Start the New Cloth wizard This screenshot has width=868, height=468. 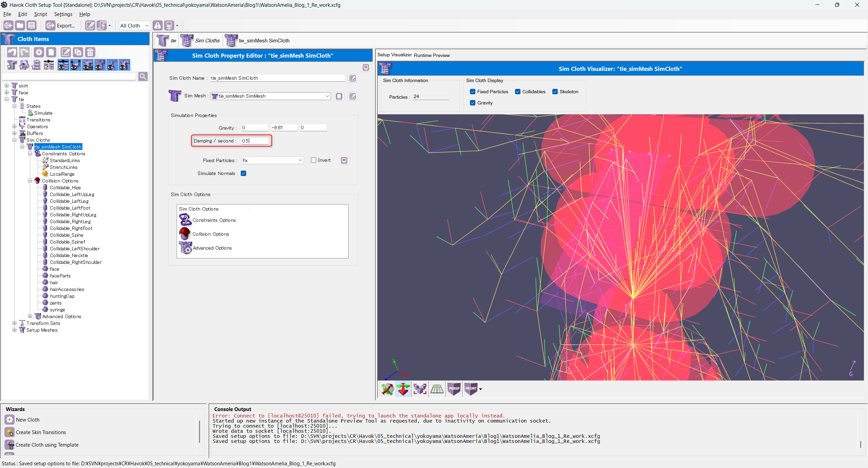(27, 420)
